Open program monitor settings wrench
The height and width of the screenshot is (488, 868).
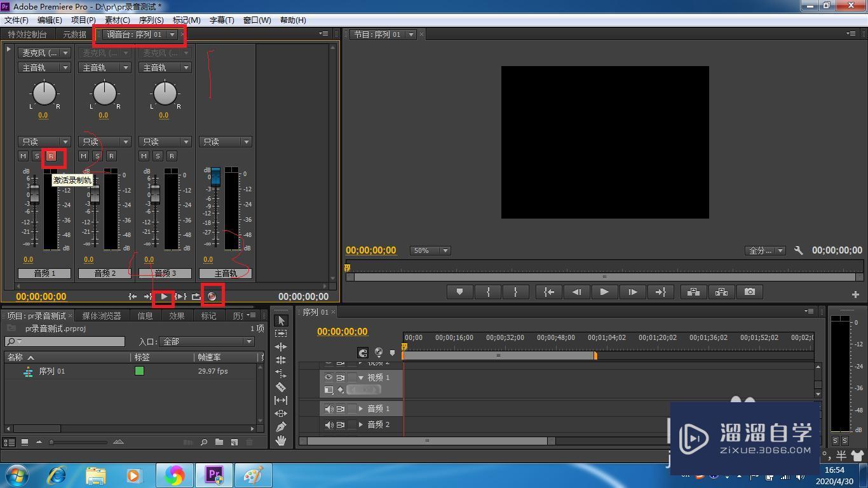(x=799, y=250)
